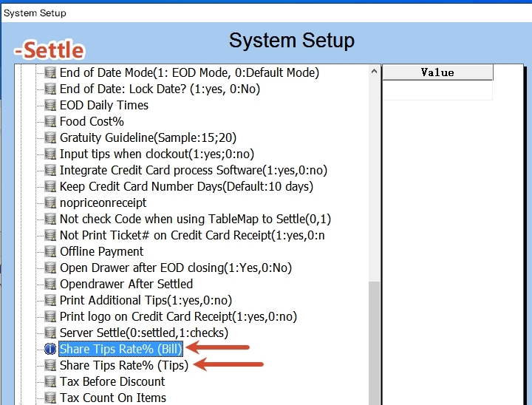
Task: Click the settings tree vertical scrollbar thumb
Action: [374, 343]
